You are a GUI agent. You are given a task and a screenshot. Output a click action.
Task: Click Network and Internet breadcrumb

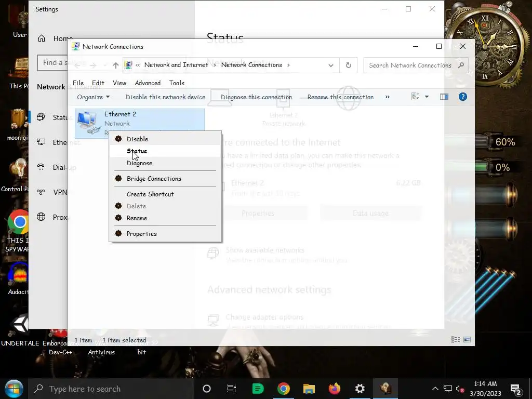[x=176, y=65]
